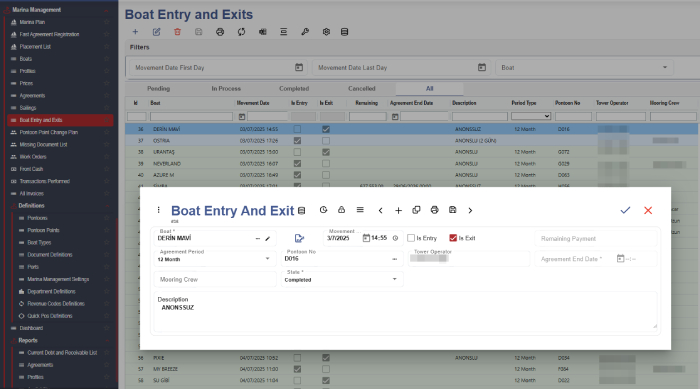Open hamburger lines icon in dialog toolbar
The height and width of the screenshot is (389, 700).
click(x=360, y=210)
